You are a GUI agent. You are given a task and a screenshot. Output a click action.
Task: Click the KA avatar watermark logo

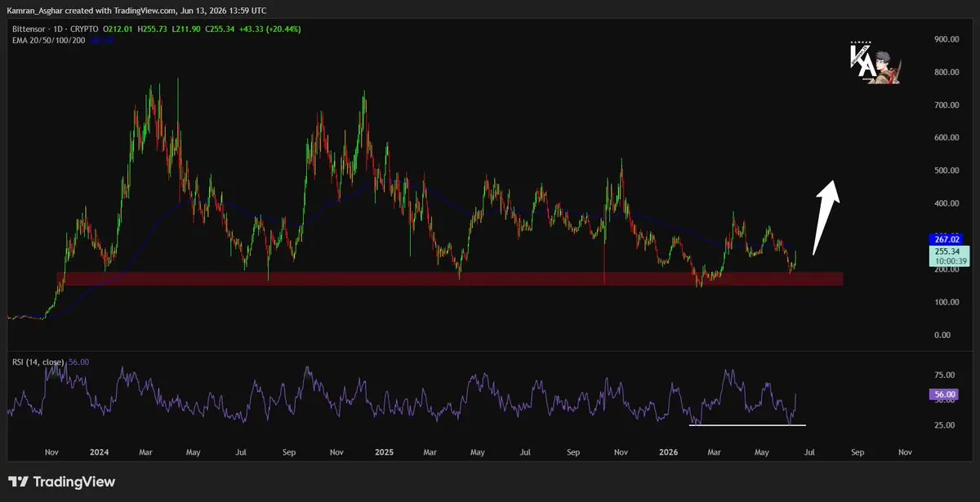click(x=875, y=63)
